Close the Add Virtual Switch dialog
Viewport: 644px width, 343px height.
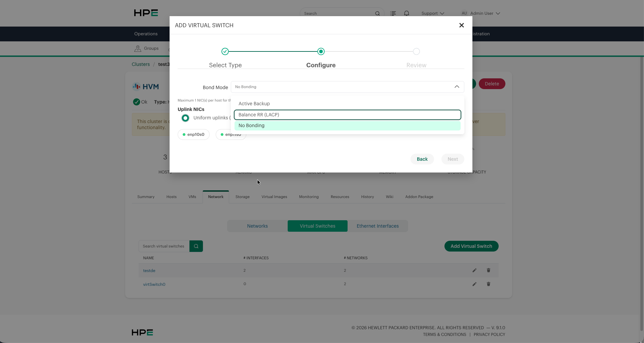(x=462, y=25)
